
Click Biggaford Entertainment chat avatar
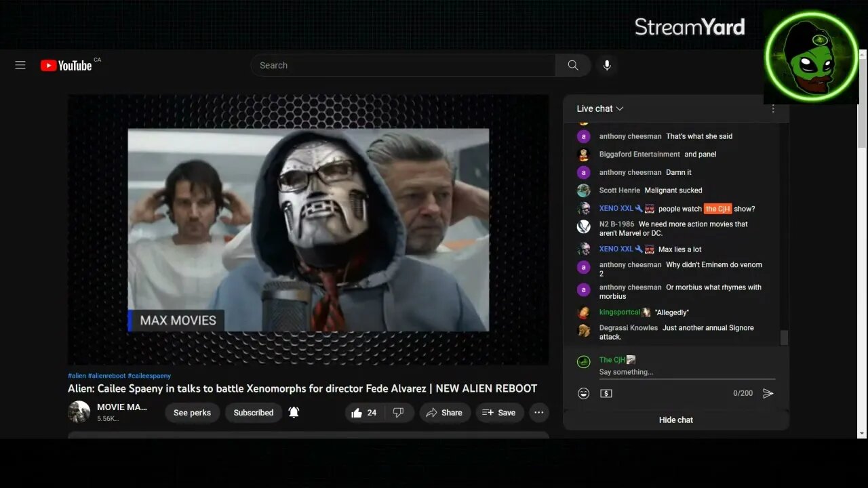[583, 155]
